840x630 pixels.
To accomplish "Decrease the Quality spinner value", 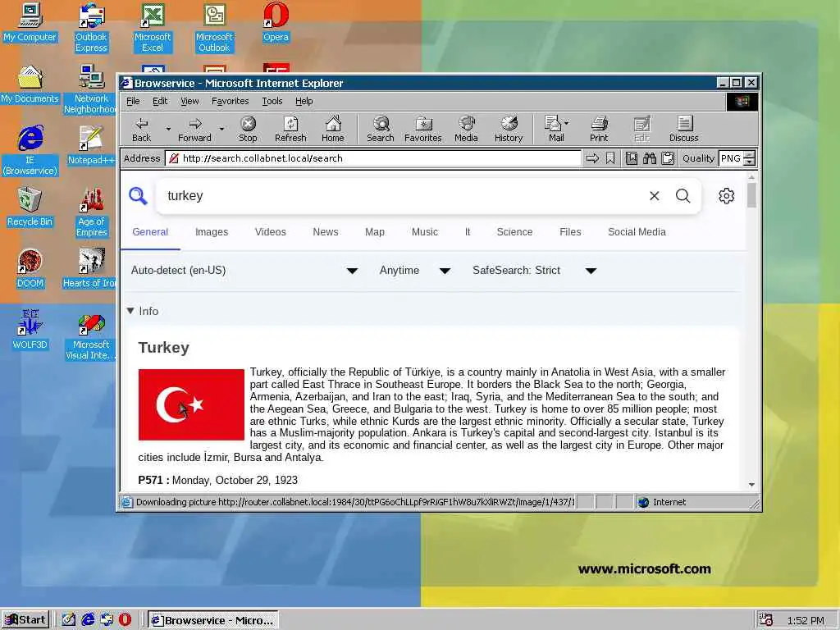I will point(750,162).
